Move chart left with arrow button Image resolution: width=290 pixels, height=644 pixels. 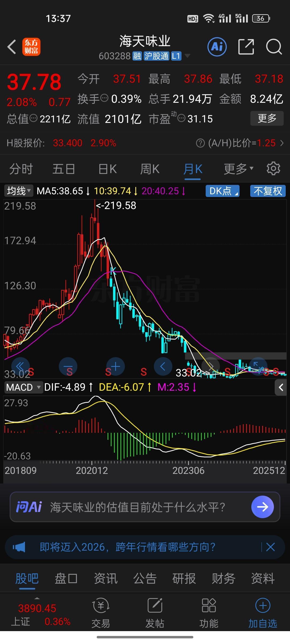[163, 367]
